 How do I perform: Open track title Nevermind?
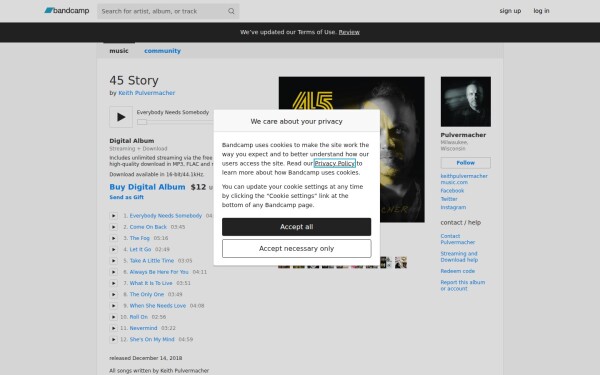point(143,328)
